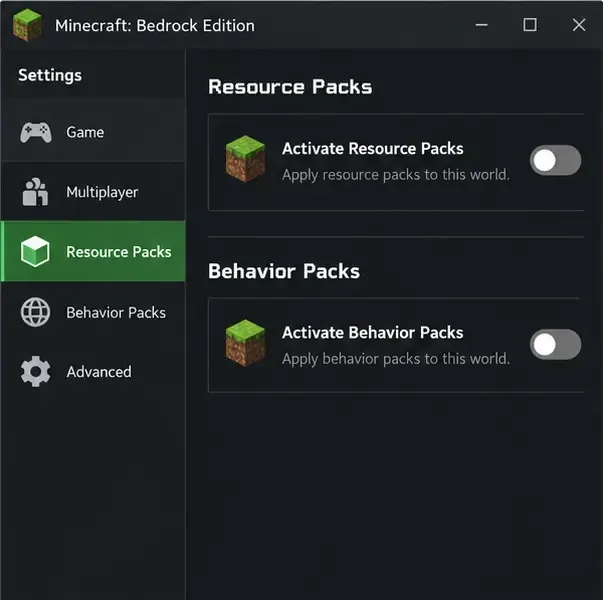Screen dimensions: 603x600
Task: Close the Minecraft window
Action: 579,25
